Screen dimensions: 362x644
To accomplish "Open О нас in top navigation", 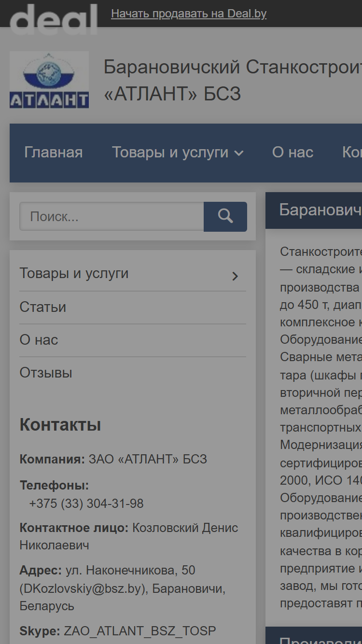I will 292,153.
